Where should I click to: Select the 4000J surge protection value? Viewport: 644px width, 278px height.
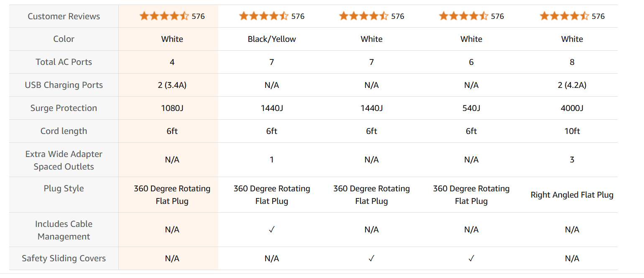pos(572,108)
